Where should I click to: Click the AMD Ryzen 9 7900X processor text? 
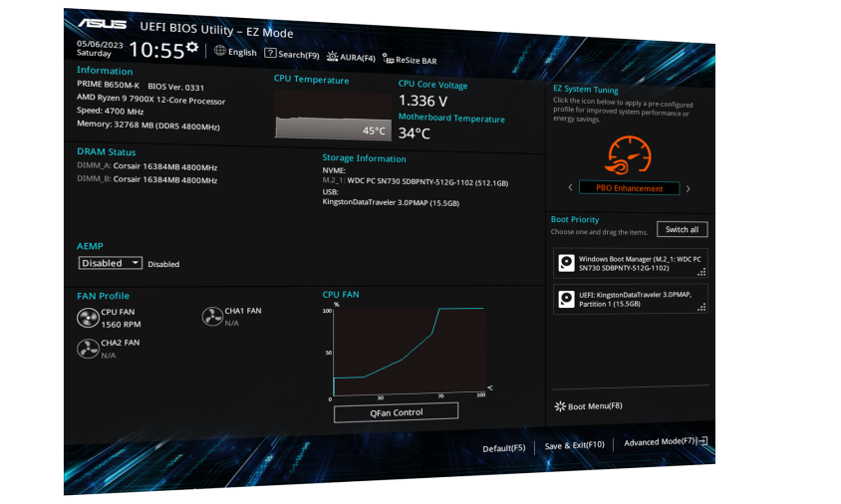(150, 100)
